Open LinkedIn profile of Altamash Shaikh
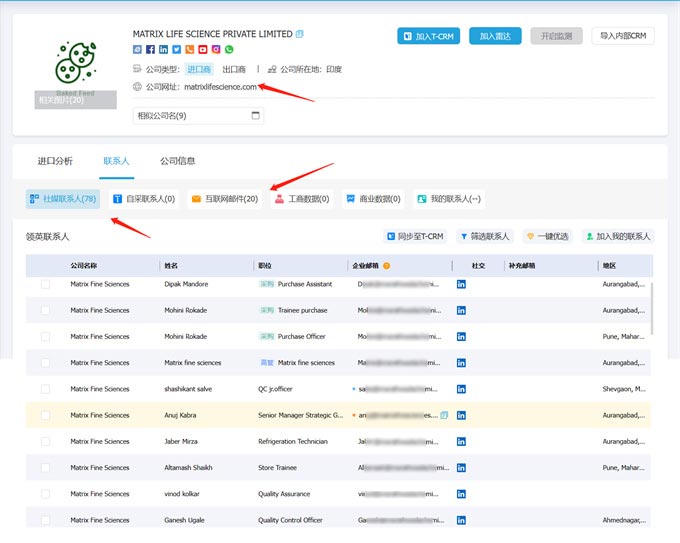Image resolution: width=680 pixels, height=543 pixels. point(461,468)
